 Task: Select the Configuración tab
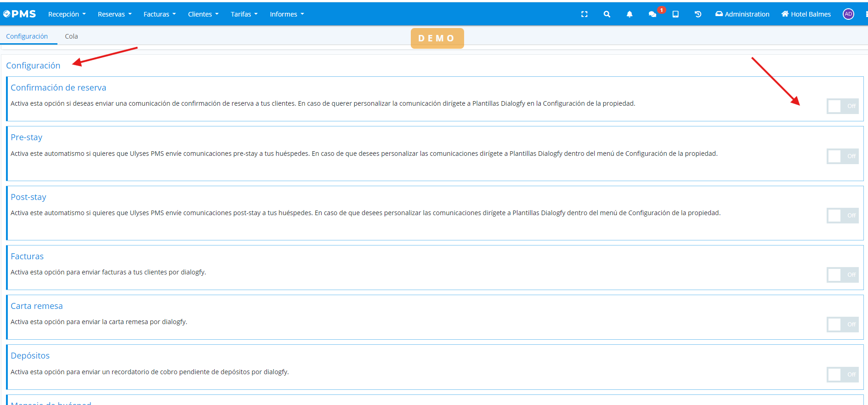[27, 36]
